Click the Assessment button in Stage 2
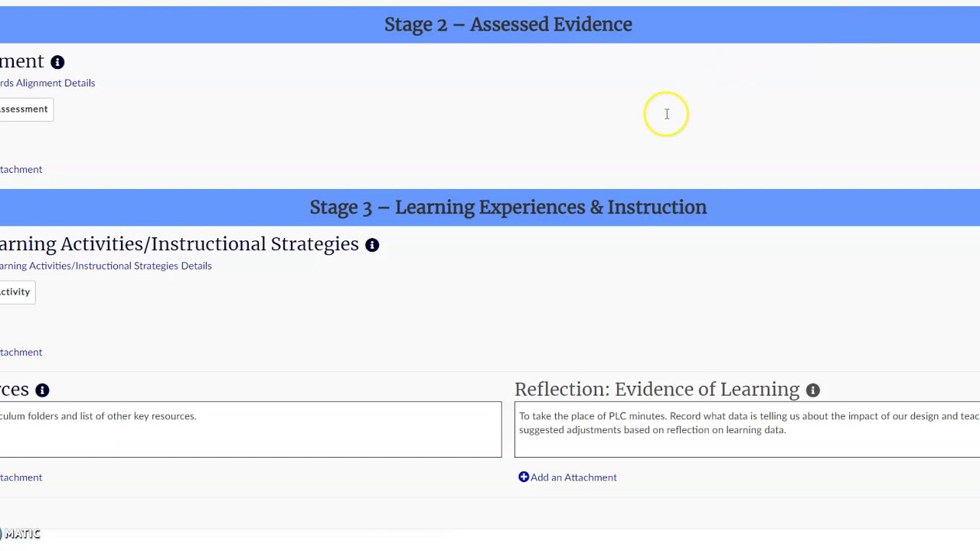The width and height of the screenshot is (980, 551). point(25,109)
